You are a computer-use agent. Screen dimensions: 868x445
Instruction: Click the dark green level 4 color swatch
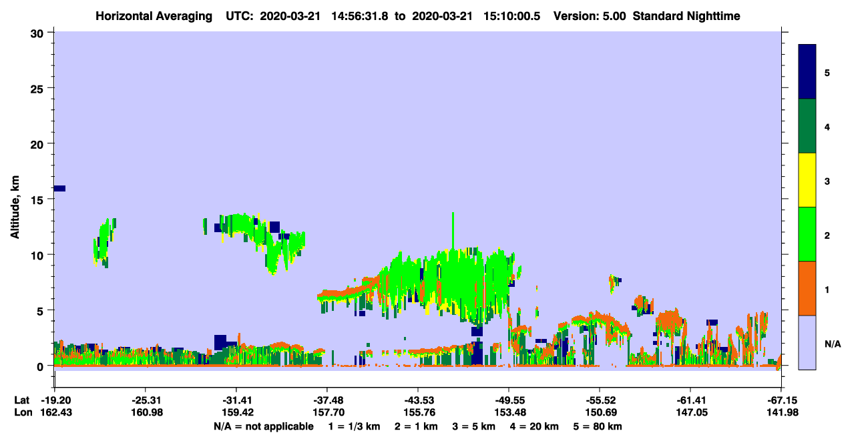tap(807, 126)
